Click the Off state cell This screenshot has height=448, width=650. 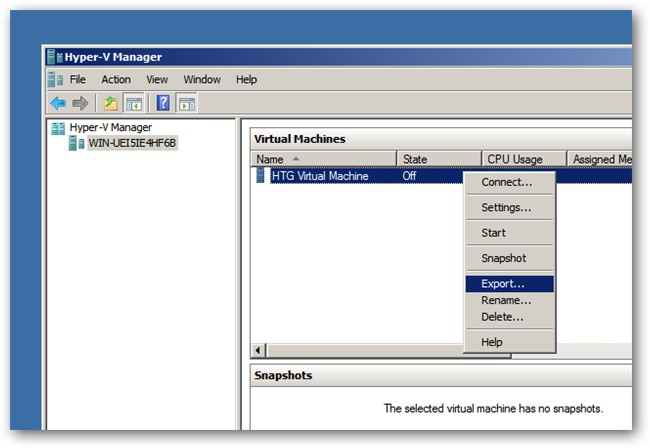409,176
